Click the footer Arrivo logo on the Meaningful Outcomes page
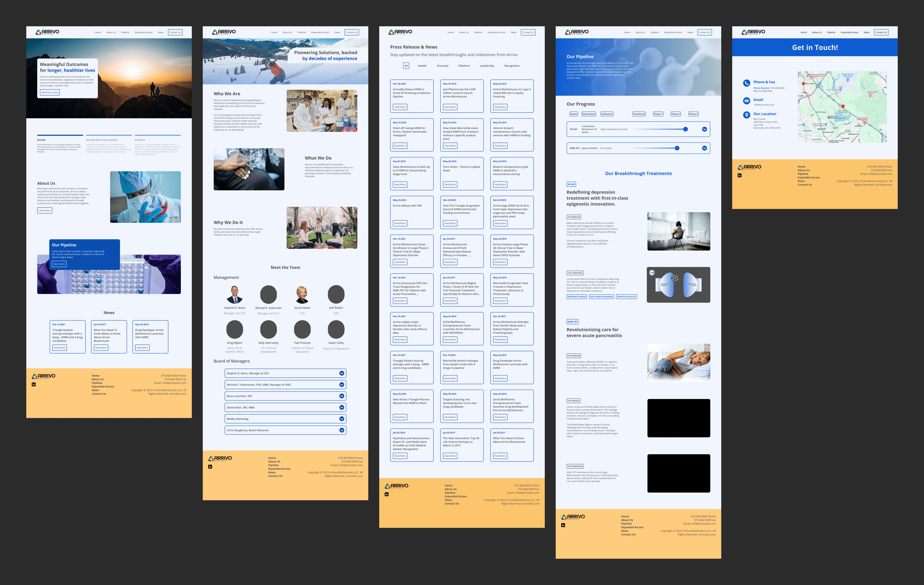This screenshot has height=585, width=924. pos(44,376)
